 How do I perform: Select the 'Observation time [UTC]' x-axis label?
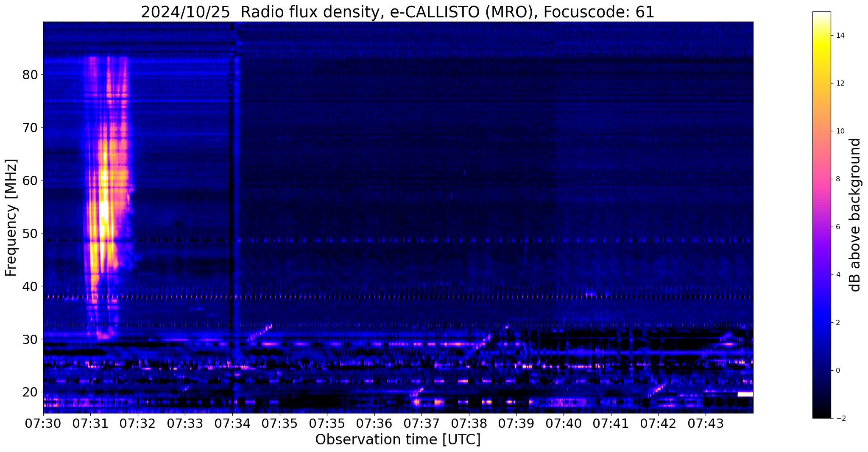pos(398,440)
